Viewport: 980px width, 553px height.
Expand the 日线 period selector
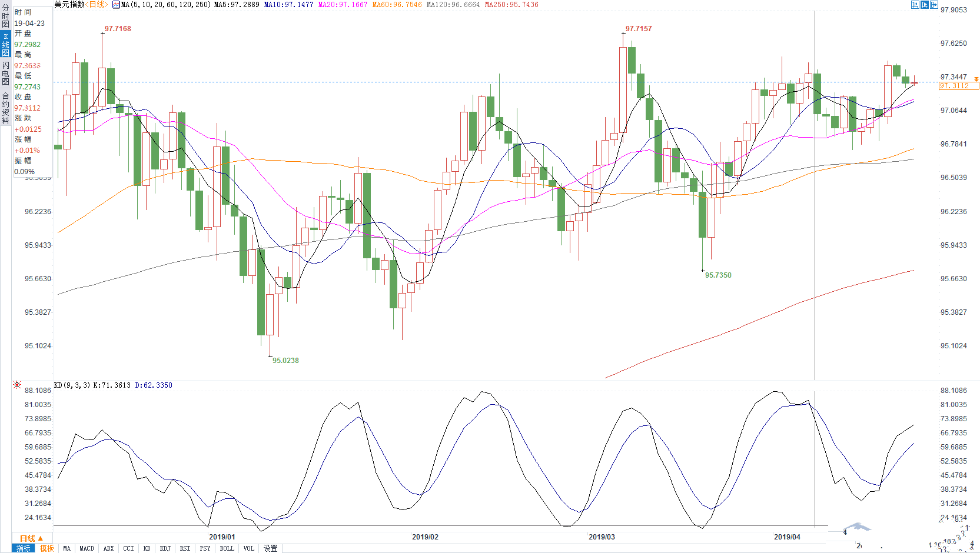point(32,538)
